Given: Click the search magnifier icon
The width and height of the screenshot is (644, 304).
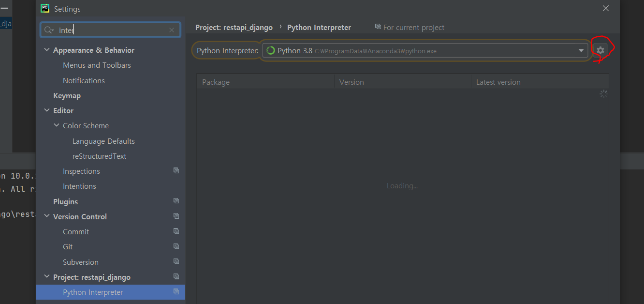Looking at the screenshot, I should (49, 30).
